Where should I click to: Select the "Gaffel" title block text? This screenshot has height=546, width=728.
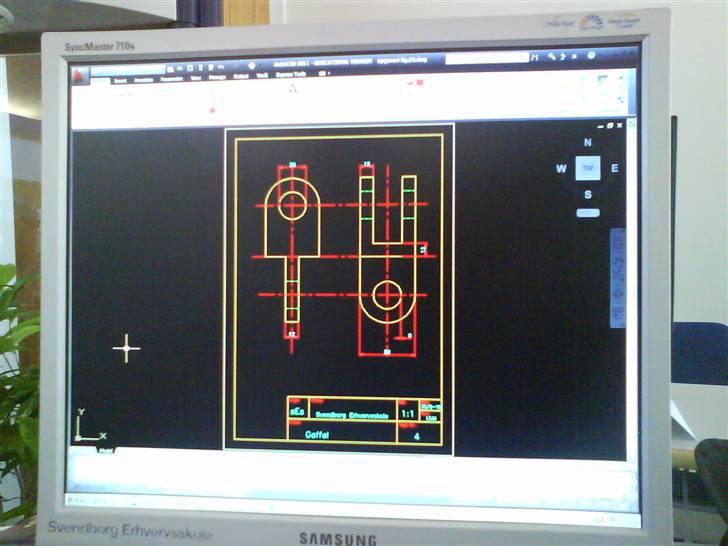click(x=317, y=435)
